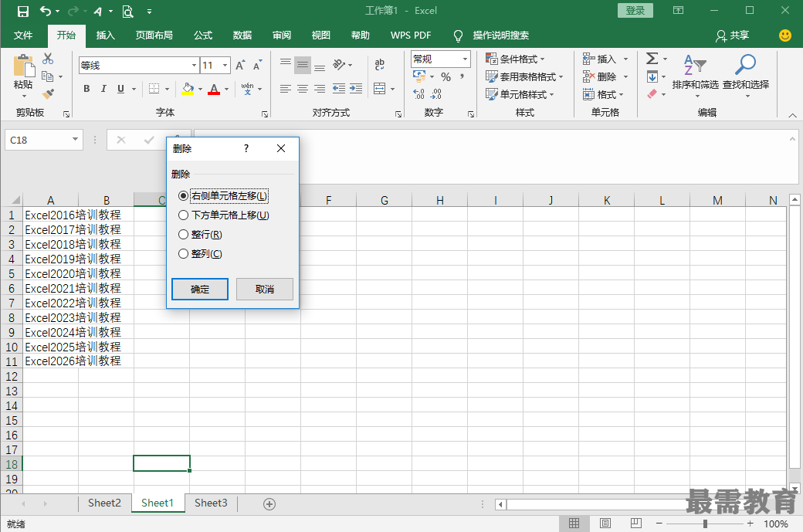Viewport: 803px width, 532px height.
Task: Switch to the Sheet2 worksheet tab
Action: (104, 503)
